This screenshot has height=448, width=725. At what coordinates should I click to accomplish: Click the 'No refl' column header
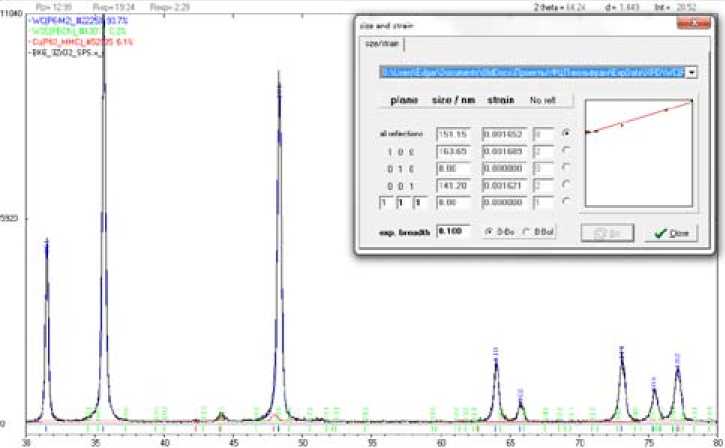point(542,100)
